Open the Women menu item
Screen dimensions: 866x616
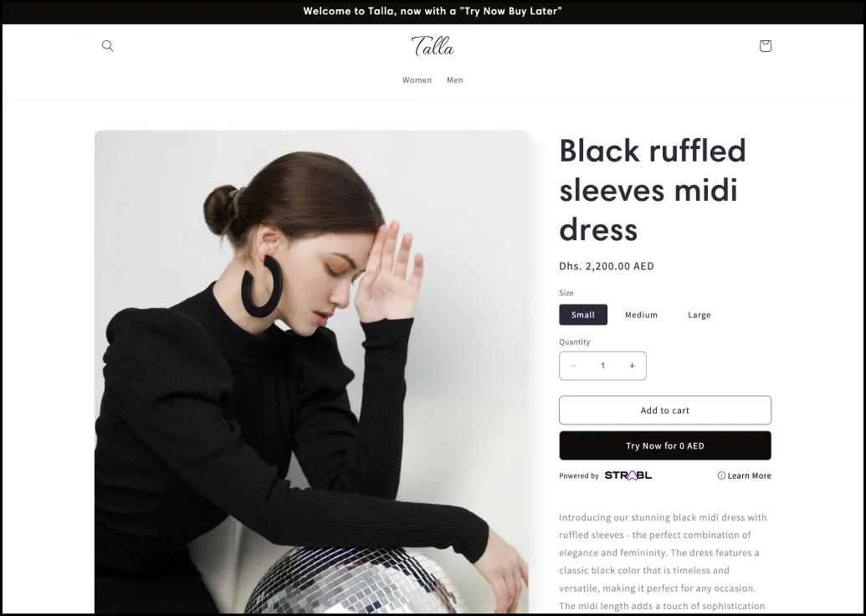(417, 80)
